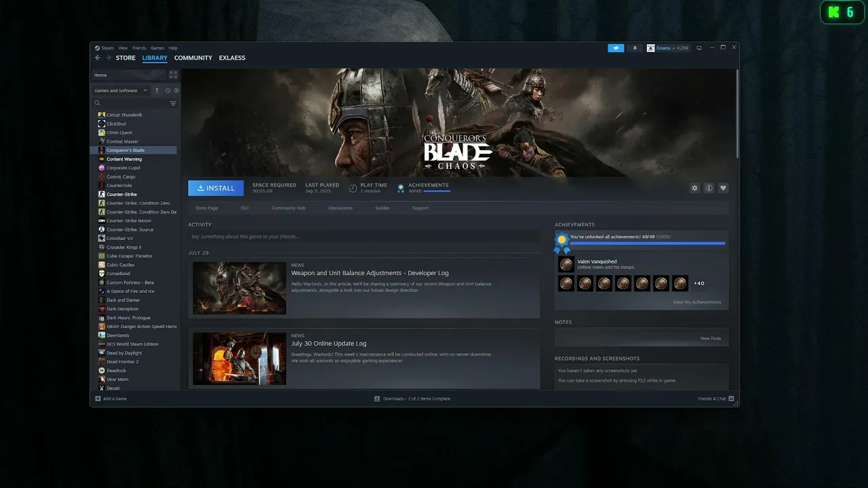Sort library with the up arrow icon
868x488 pixels.
[157, 90]
